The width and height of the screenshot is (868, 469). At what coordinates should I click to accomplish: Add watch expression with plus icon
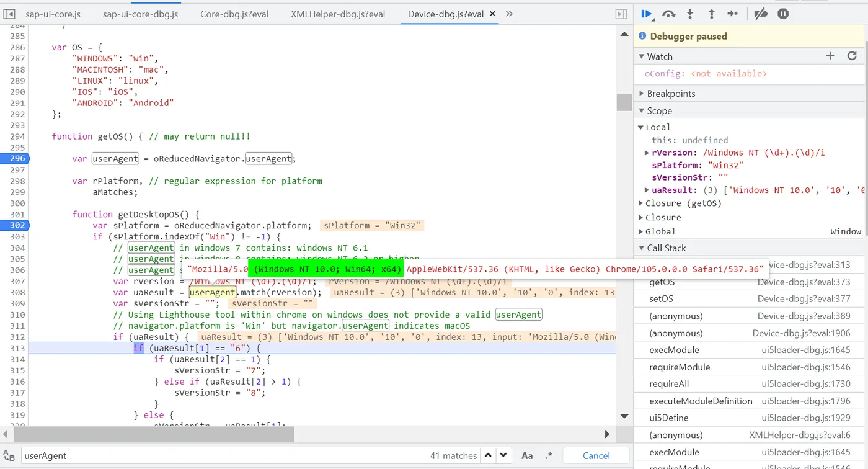tap(830, 56)
